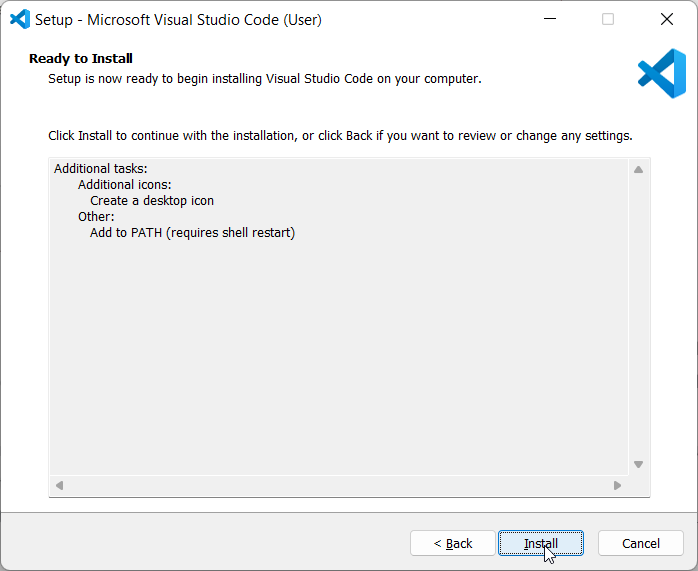Screen dimensions: 698x571
Task: Click the greyed-out maximize button
Action: tap(608, 19)
